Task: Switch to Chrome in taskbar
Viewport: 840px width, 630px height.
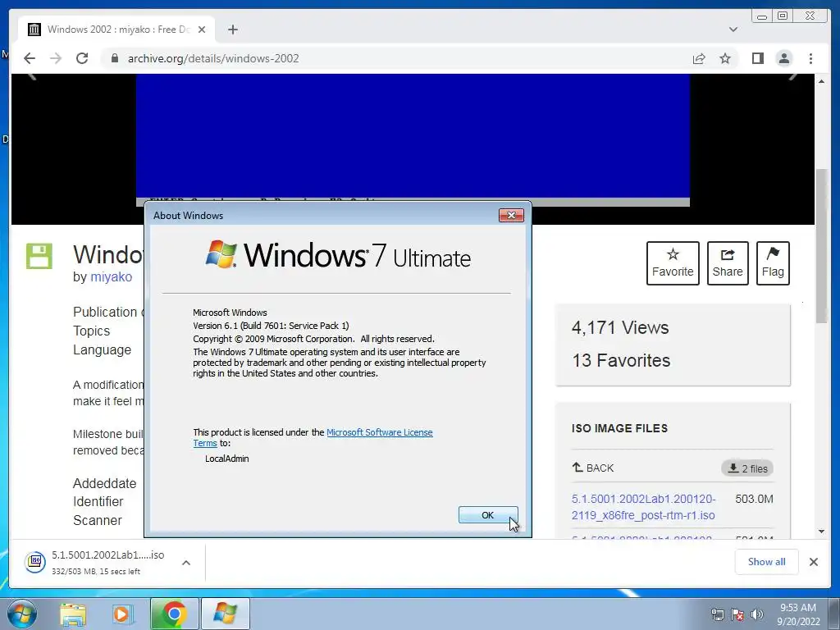Action: [174, 614]
